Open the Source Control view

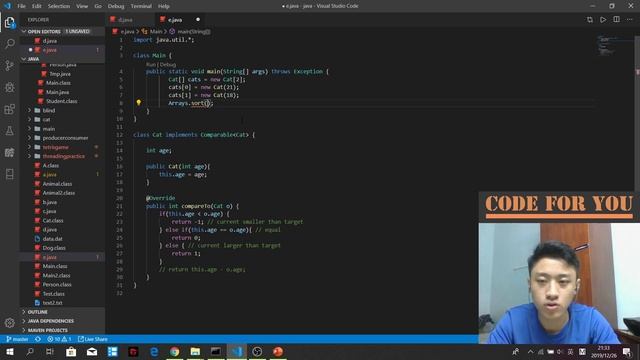[x=9, y=65]
